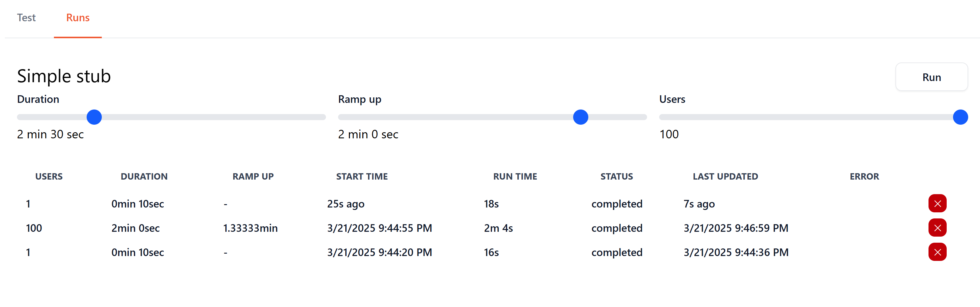Click the Ramp Up column header
980x307 pixels.
click(x=253, y=177)
